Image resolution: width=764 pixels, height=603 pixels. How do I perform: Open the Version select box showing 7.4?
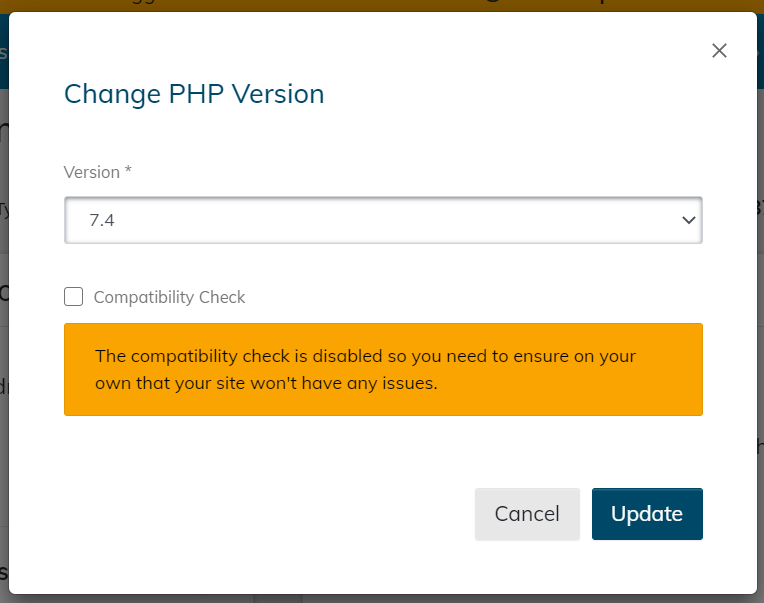tap(383, 220)
